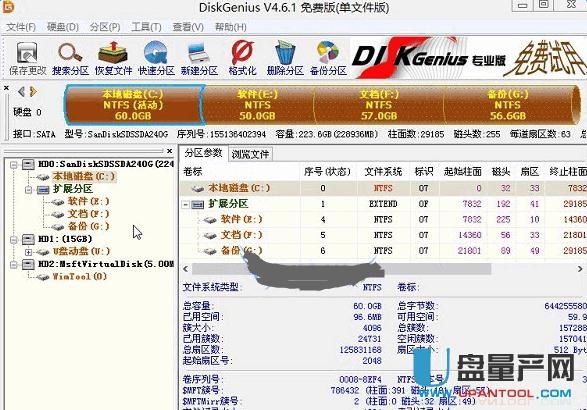Click the DiskGenius app icon in title bar

(7, 6)
